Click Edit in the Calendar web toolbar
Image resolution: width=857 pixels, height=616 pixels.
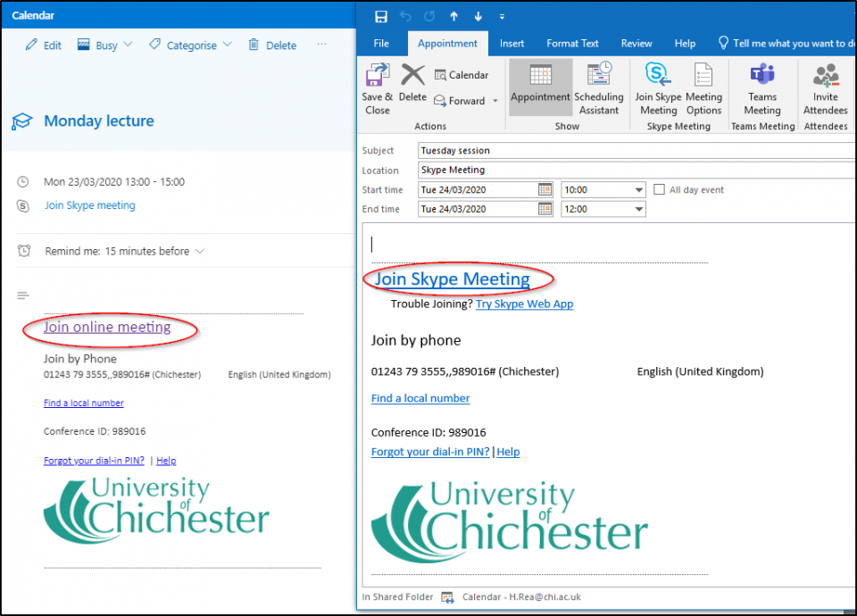click(43, 46)
